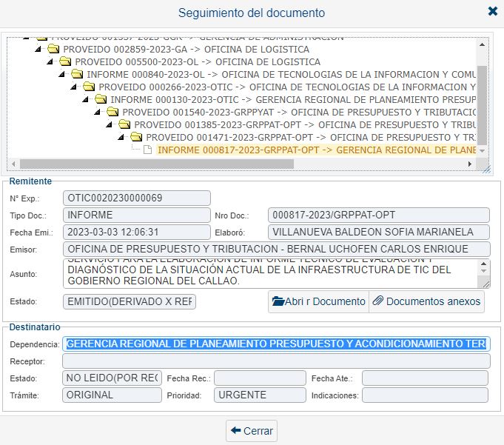The width and height of the screenshot is (504, 445).
Task: Collapse PROVEIDO 005500-2023-OL tree node
Action: (50, 61)
